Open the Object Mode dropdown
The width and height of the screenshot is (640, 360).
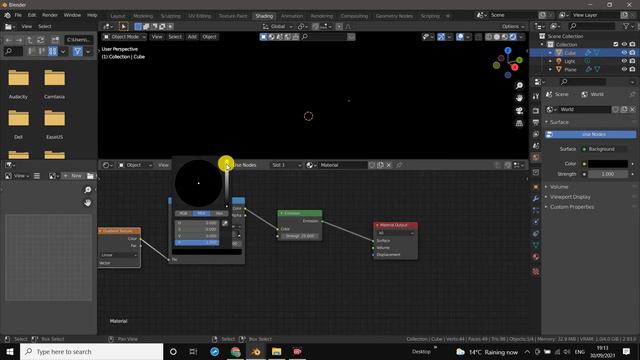[x=124, y=37]
